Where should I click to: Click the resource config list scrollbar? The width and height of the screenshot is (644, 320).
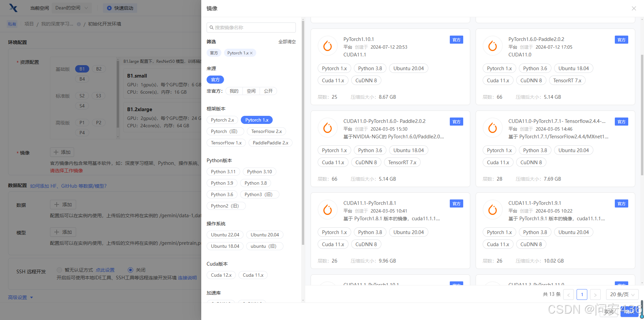coord(118,94)
